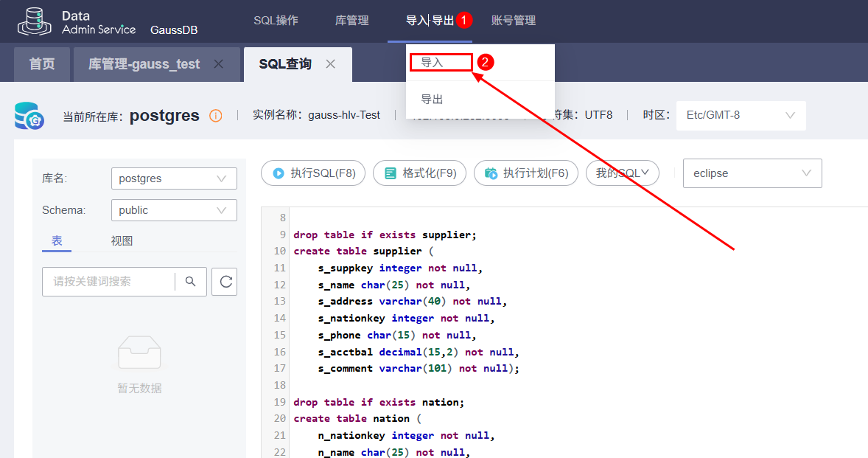Change the Etc/GMT-8 timezone dropdown
Viewport: 868px width, 458px height.
pyautogui.click(x=741, y=115)
